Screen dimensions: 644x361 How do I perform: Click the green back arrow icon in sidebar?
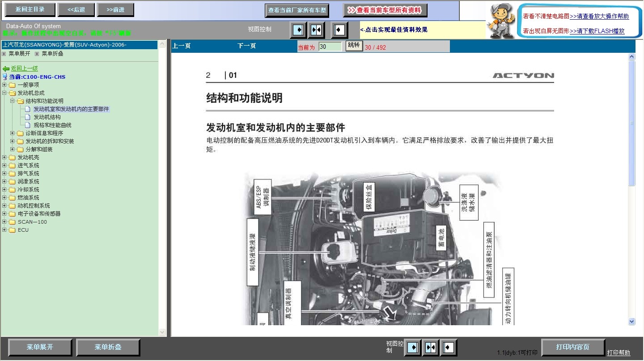(x=6, y=69)
